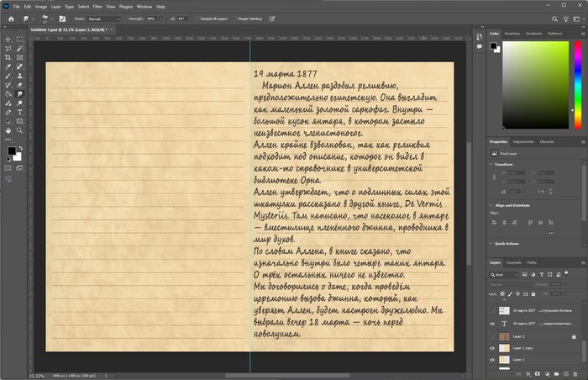Switch to the Channels tab
Screen dimensions: 588x380
(x=512, y=262)
